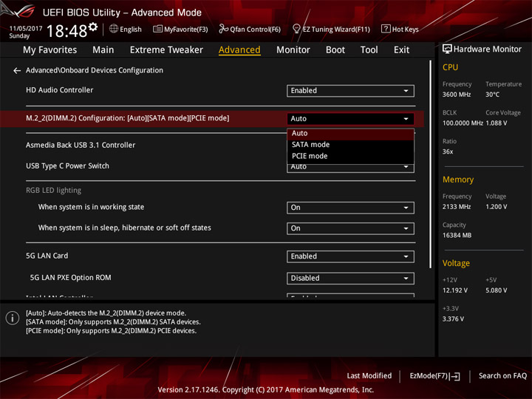532x399 pixels.
Task: Select the Advanced tab
Action: (239, 50)
